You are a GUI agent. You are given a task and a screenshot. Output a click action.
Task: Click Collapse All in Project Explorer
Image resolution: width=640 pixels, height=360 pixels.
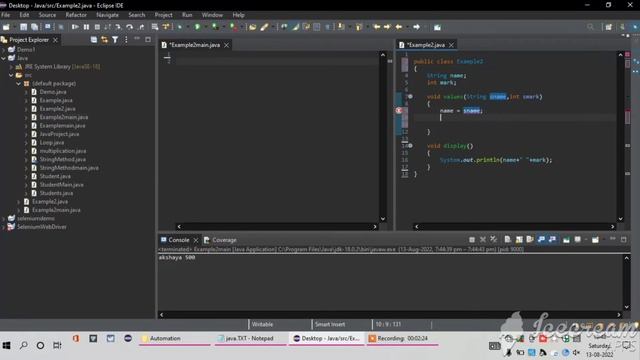[x=94, y=40]
